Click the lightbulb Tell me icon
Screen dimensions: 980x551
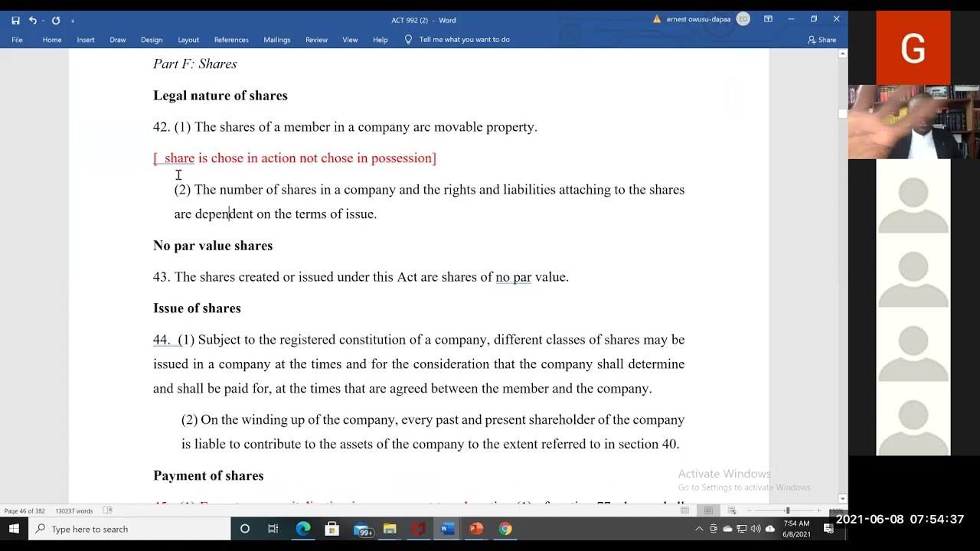point(408,40)
